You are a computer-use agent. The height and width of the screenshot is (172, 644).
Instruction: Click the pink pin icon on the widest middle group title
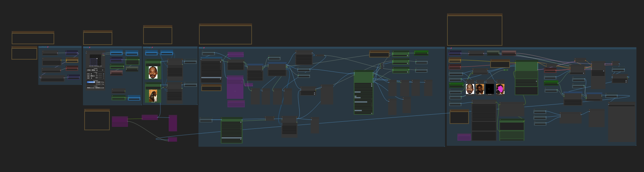point(204,48)
